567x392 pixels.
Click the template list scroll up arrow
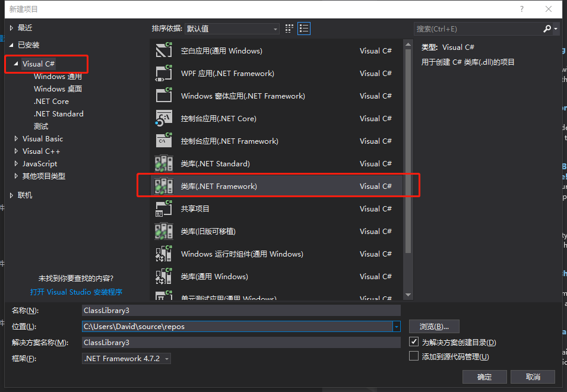[x=408, y=45]
